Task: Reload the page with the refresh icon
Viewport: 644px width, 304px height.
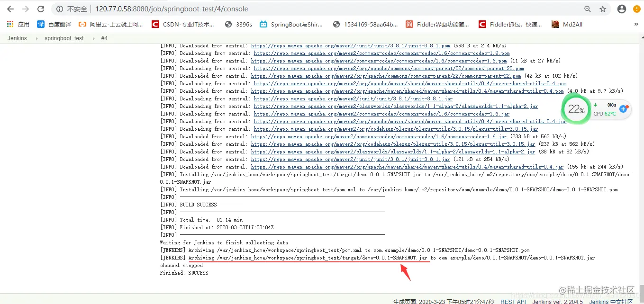Action: pos(41,9)
